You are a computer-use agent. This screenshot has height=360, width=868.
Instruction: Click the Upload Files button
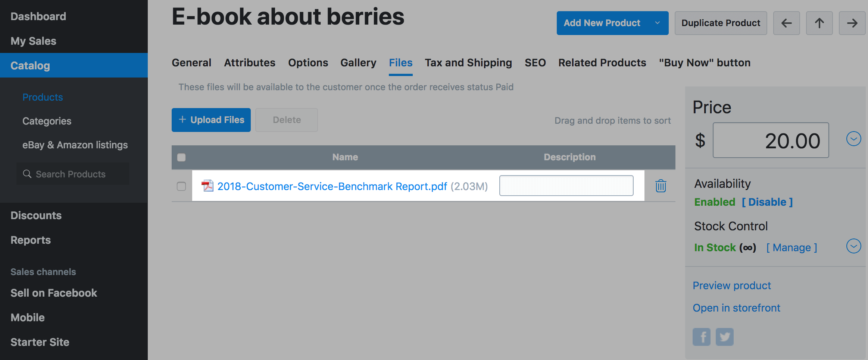click(211, 120)
